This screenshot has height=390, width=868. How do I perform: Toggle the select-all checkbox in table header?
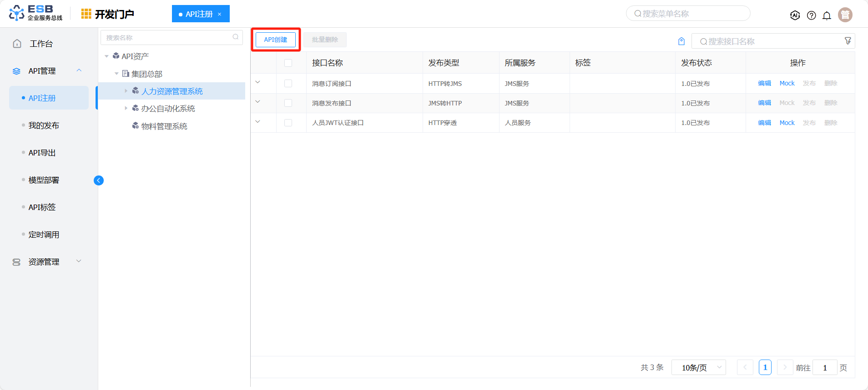[x=288, y=63]
